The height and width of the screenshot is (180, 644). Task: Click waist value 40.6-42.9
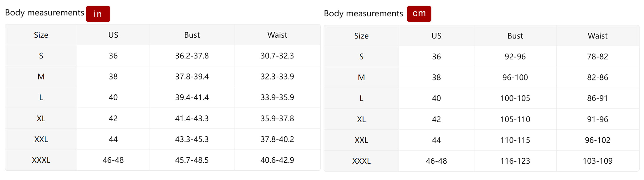[277, 160]
